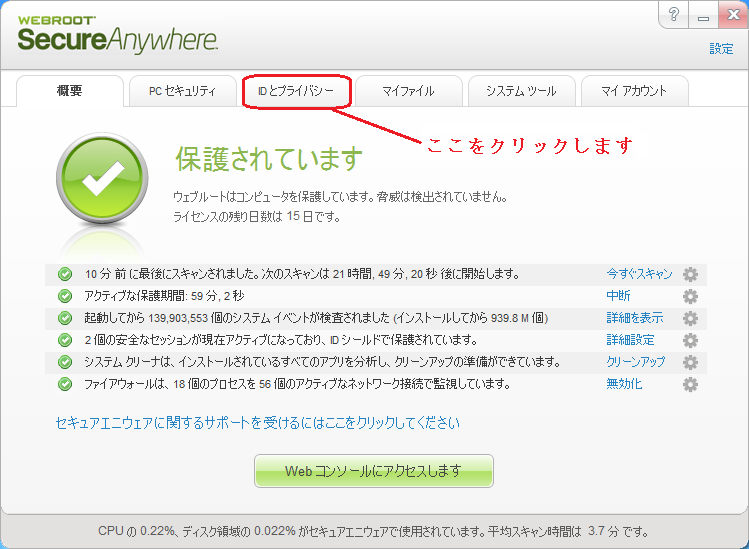This screenshot has height=549, width=749.
Task: Open the PC セキュリティ tab
Action: pos(182,91)
